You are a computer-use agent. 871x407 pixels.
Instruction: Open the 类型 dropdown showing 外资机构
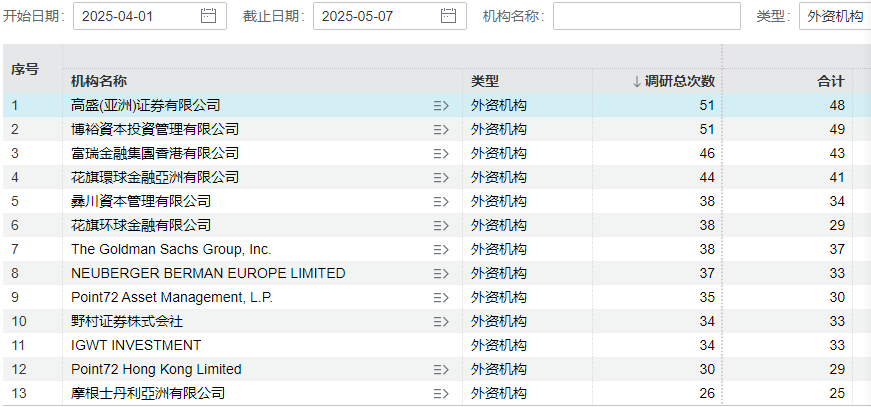[x=835, y=16]
